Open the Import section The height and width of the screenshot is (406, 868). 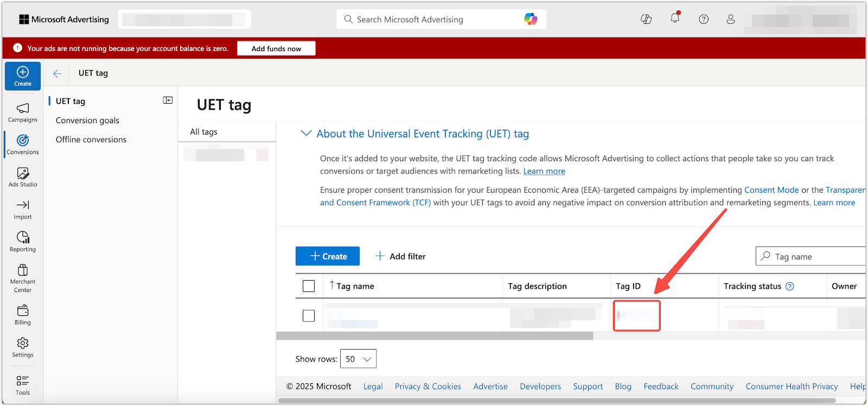pyautogui.click(x=23, y=210)
